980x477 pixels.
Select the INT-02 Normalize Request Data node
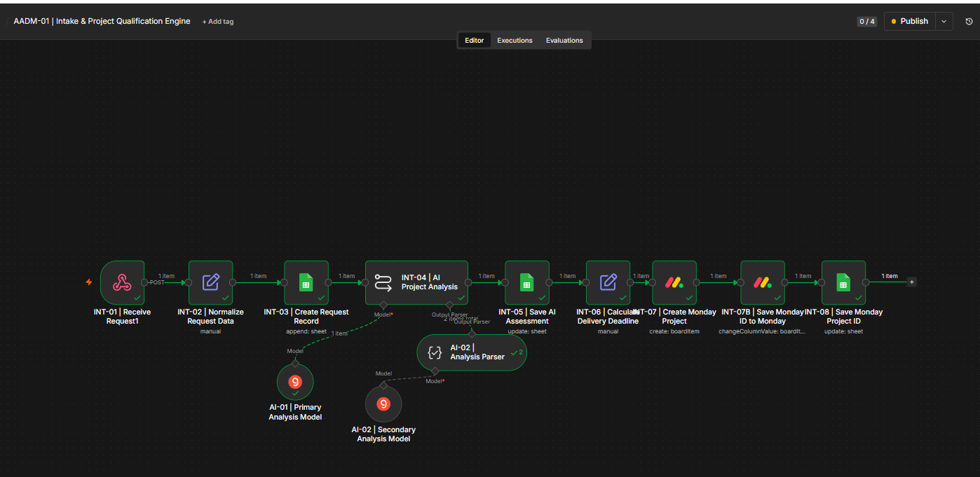(210, 282)
